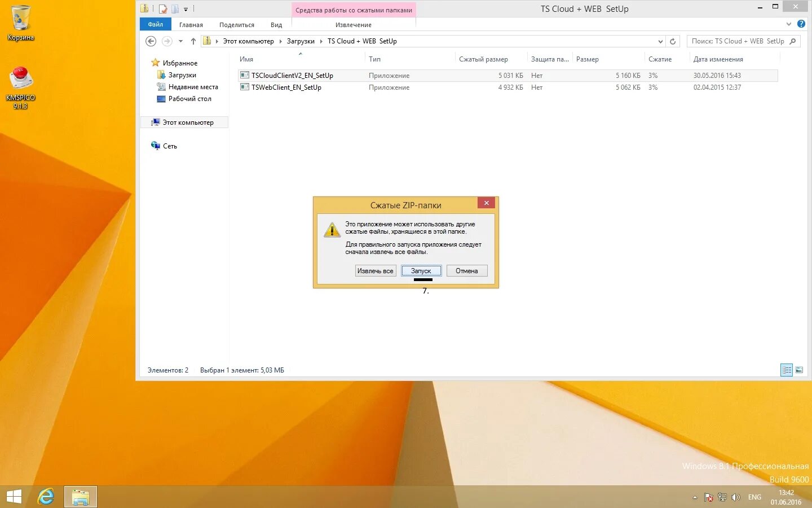The height and width of the screenshot is (508, 812).
Task: Open Недавние места in the navigation pane
Action: 193,87
